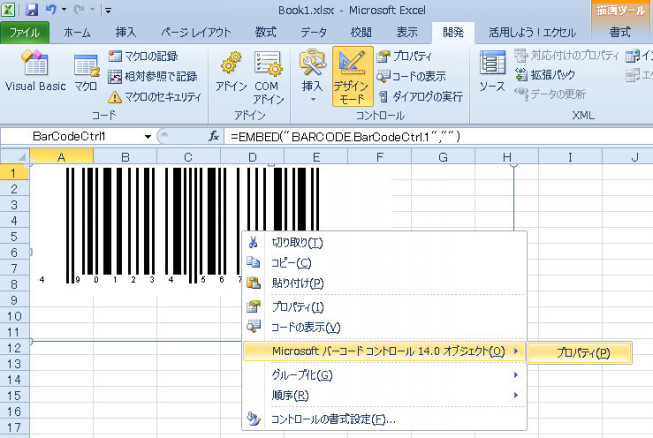Screen dimensions: 653x438
Task: Click the redo icon
Action: [79, 10]
